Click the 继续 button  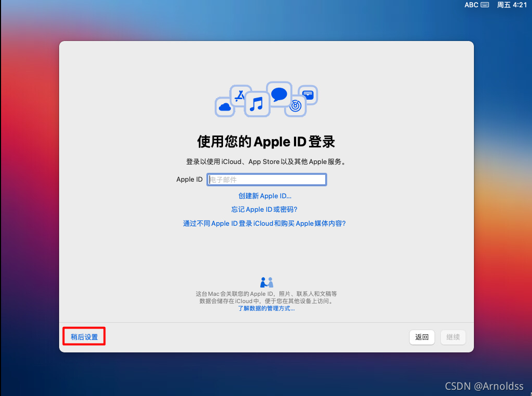[453, 337]
